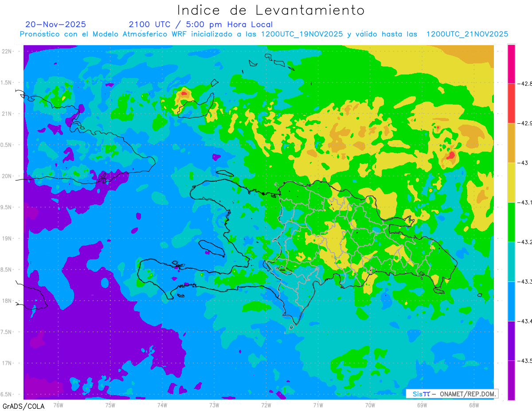Select the legend value "-43"
Viewport: 532px width, 411px height.
tap(522, 163)
